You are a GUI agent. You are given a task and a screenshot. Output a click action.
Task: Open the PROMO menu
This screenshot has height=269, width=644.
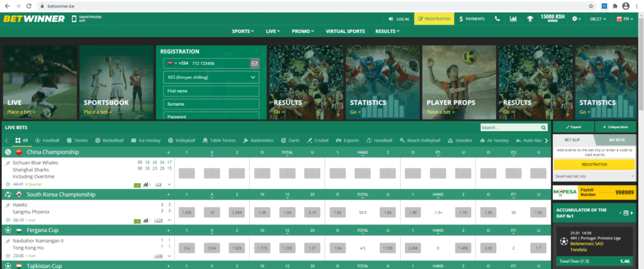click(303, 31)
